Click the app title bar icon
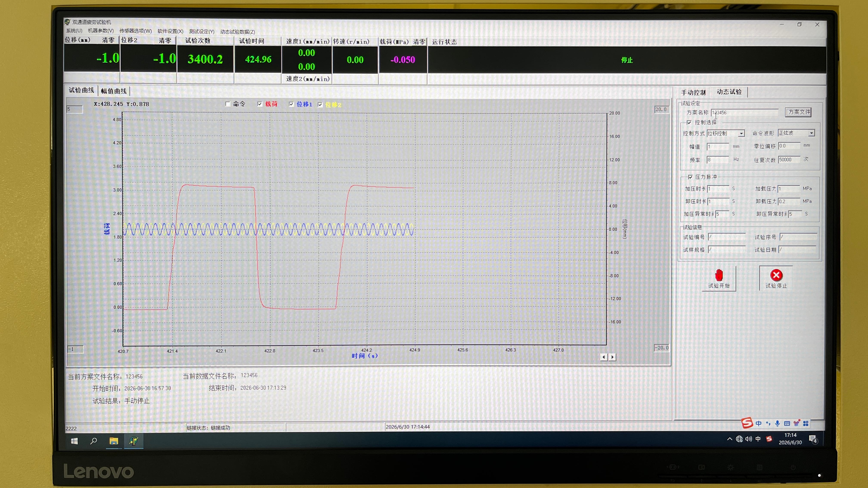This screenshot has height=488, width=868. click(x=67, y=22)
